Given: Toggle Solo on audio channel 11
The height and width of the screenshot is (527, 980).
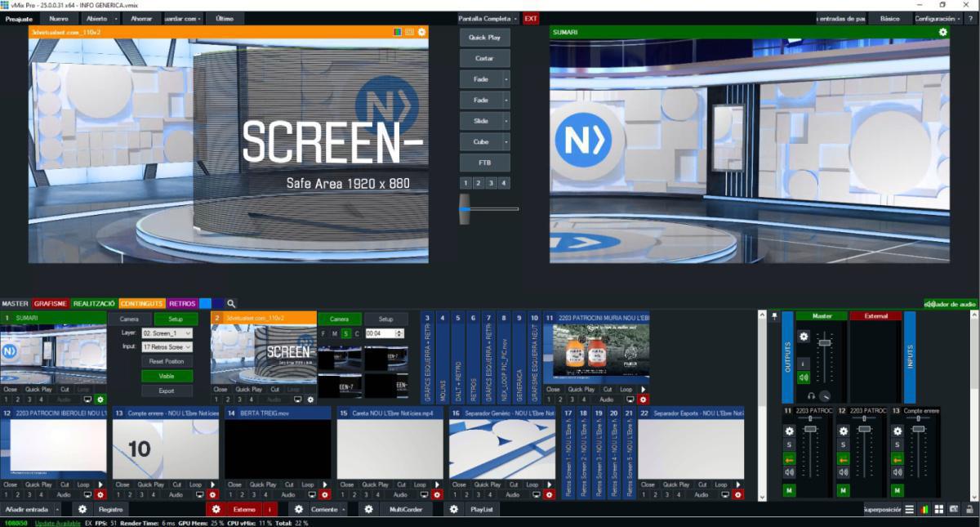Looking at the screenshot, I should tap(789, 444).
